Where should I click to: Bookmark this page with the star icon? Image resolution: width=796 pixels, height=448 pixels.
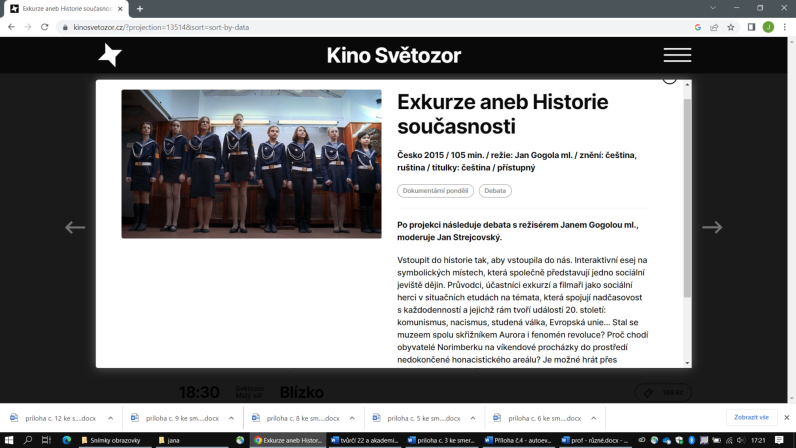731,27
